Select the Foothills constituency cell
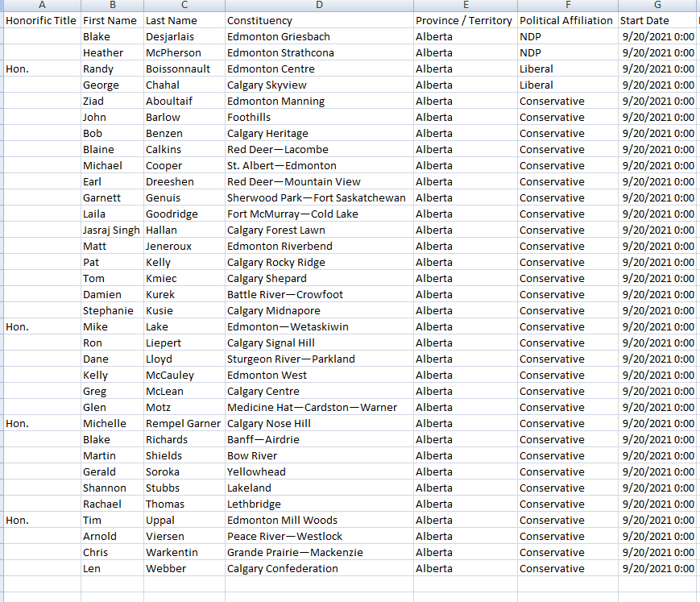 tap(319, 117)
